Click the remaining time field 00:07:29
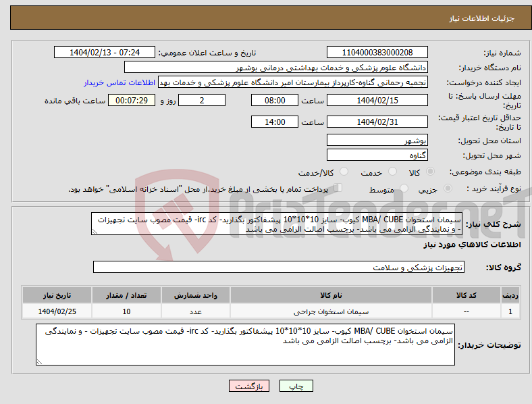 click(132, 101)
